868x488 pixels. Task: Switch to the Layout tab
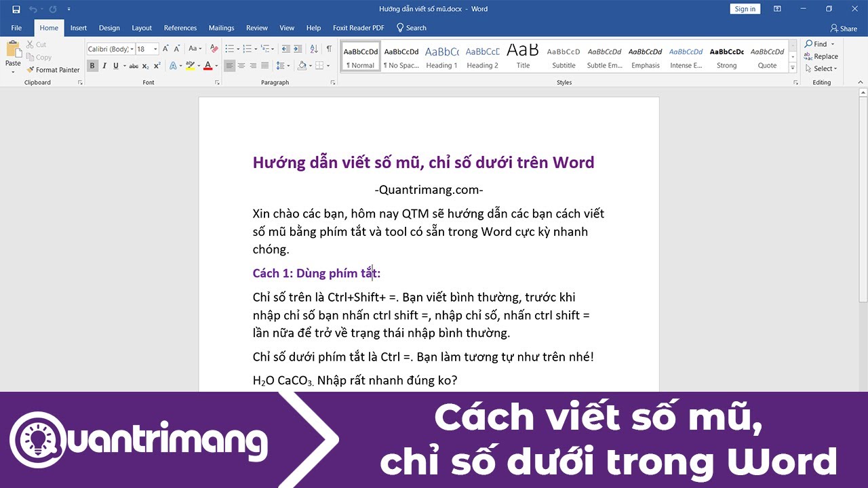(142, 28)
